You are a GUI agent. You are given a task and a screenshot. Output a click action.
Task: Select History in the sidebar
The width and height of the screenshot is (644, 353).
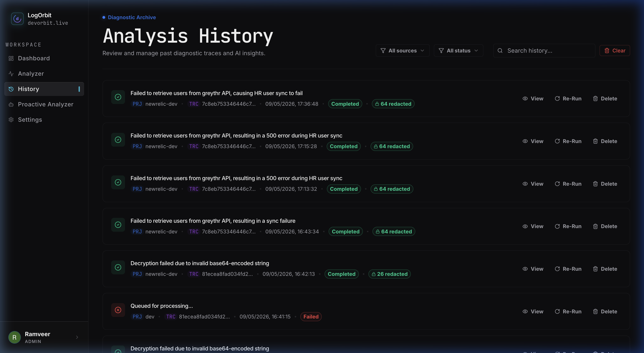click(44, 89)
